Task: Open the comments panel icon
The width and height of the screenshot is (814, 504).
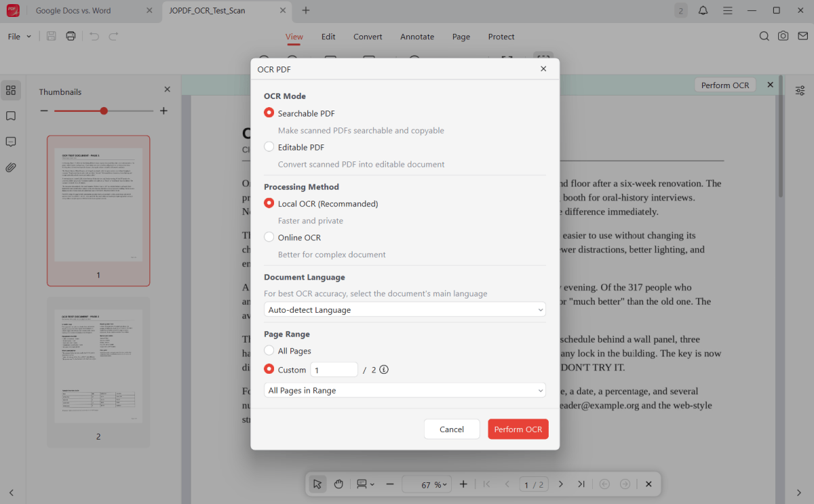Action: coord(11,142)
